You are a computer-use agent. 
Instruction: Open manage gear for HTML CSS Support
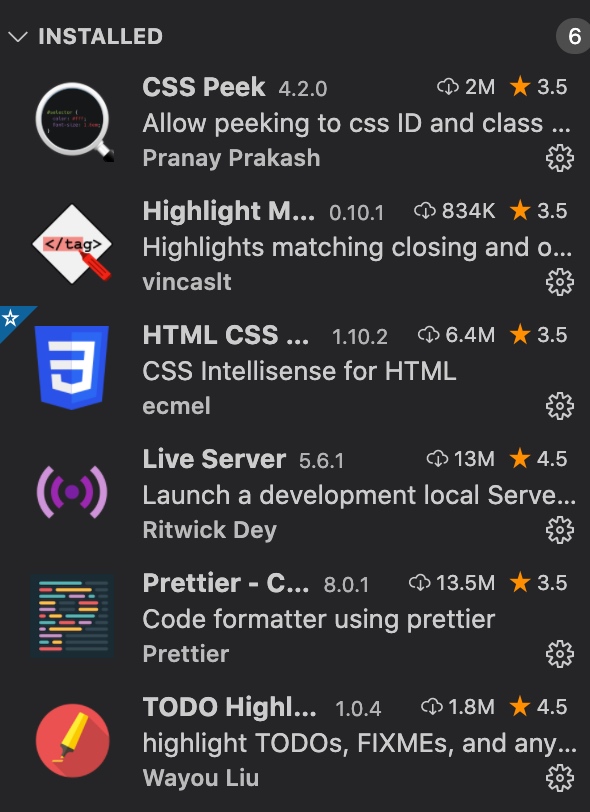tap(560, 406)
